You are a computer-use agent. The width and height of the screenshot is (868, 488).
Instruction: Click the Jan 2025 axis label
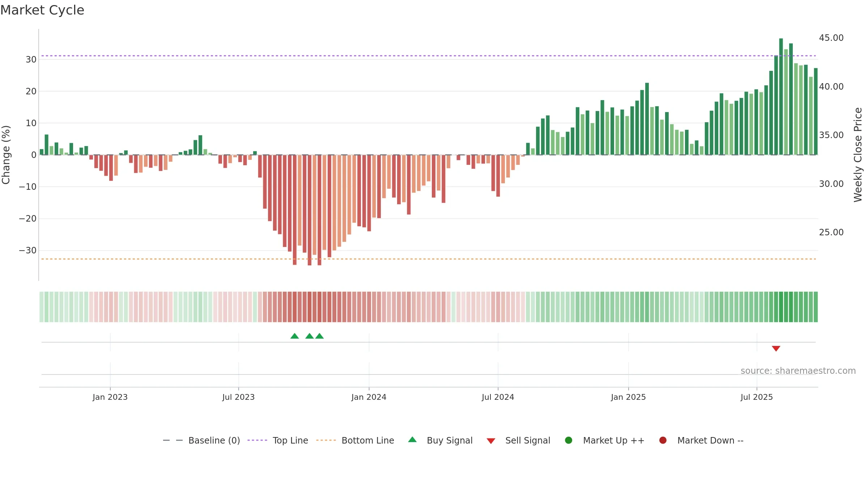tap(628, 397)
